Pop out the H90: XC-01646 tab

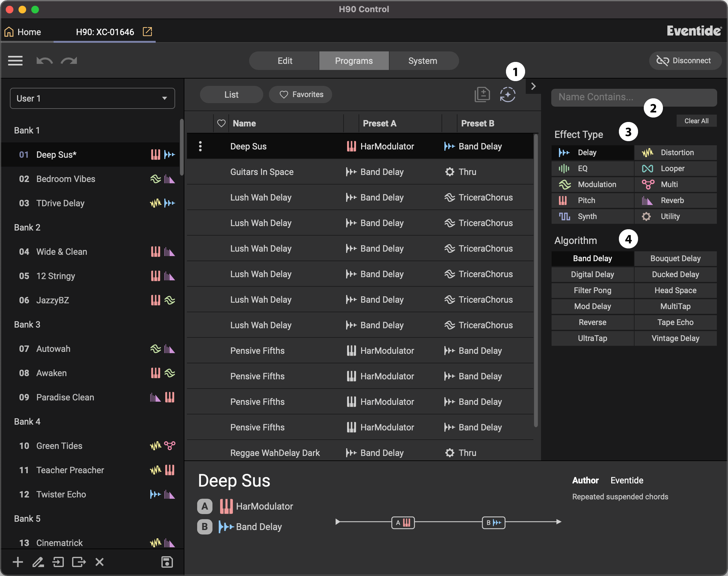pyautogui.click(x=147, y=31)
